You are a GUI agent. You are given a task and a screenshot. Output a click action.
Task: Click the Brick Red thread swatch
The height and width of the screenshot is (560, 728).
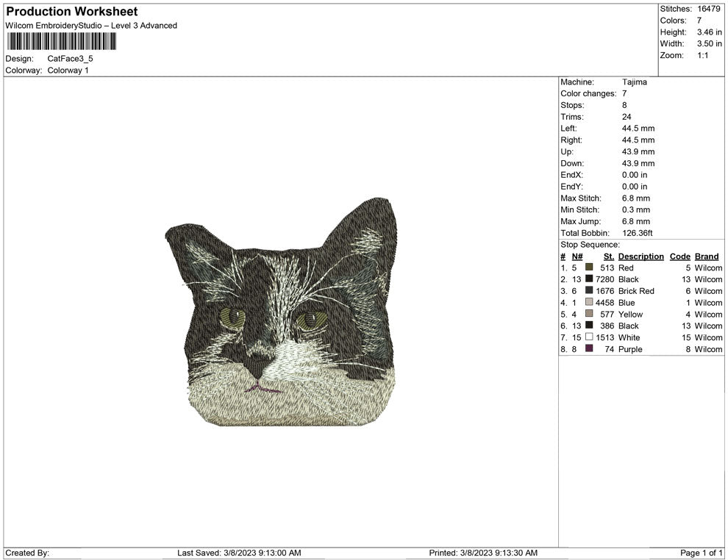point(588,291)
